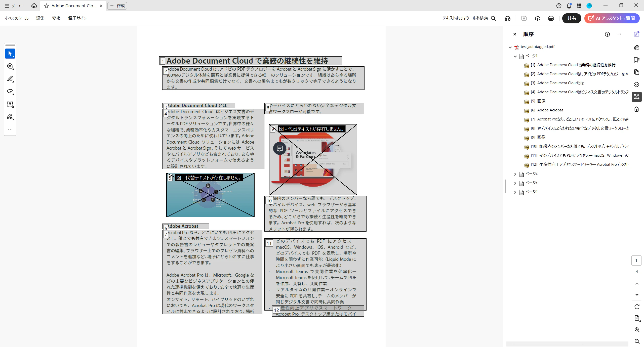Pick the freehand draw loop tool
Viewport: 644px width, 347px height.
coord(10,91)
